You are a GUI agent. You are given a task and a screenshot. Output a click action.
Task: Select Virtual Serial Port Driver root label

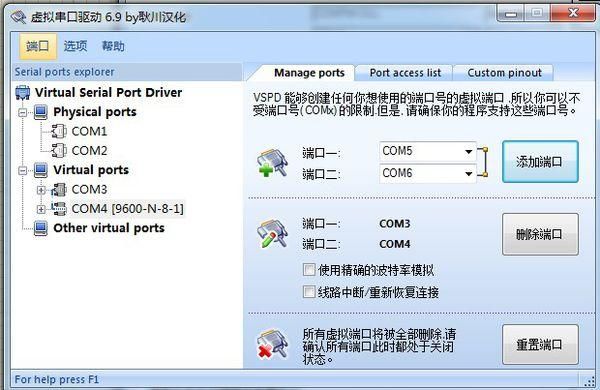(108, 93)
